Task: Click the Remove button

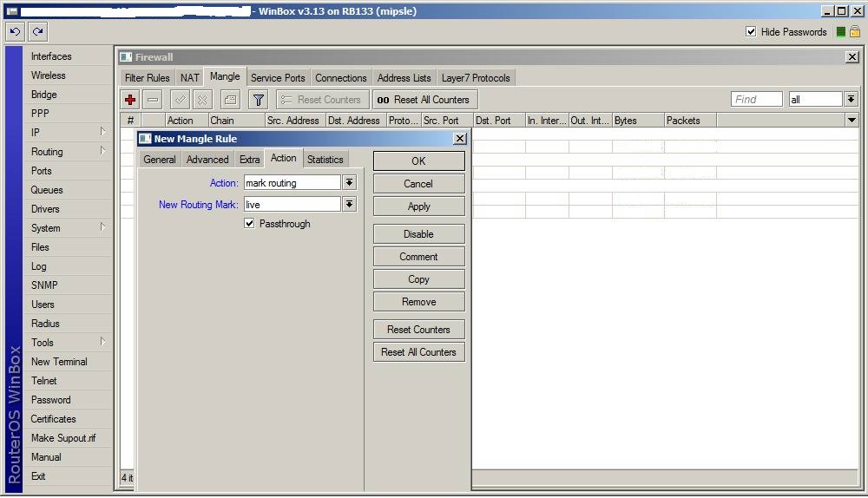Action: [x=419, y=302]
